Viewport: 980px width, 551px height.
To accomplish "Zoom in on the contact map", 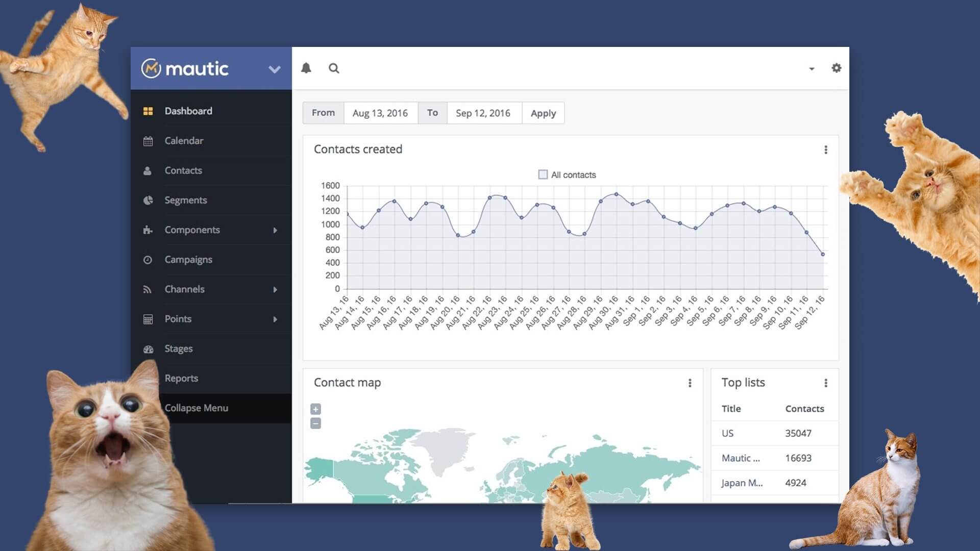I will [x=315, y=409].
